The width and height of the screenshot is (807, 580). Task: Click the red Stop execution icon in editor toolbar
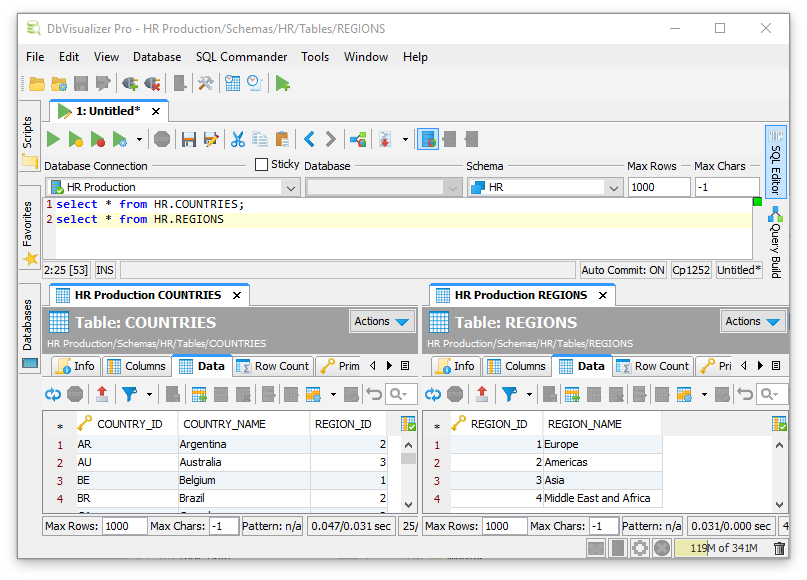pos(162,140)
